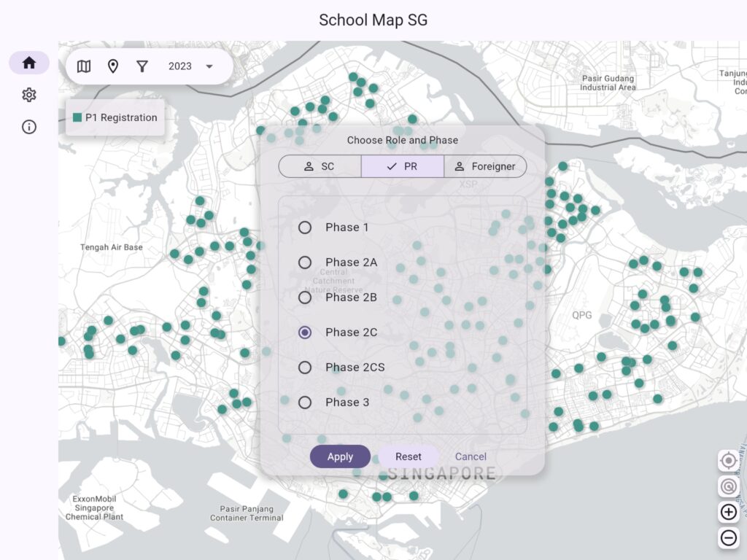
Task: Select the Phase 3 radio button
Action: coord(305,402)
